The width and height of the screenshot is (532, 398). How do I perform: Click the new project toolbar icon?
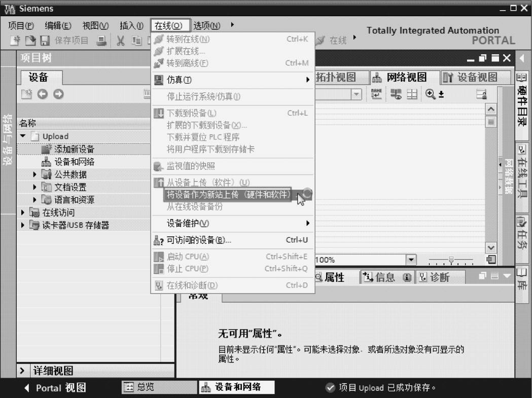click(15, 41)
